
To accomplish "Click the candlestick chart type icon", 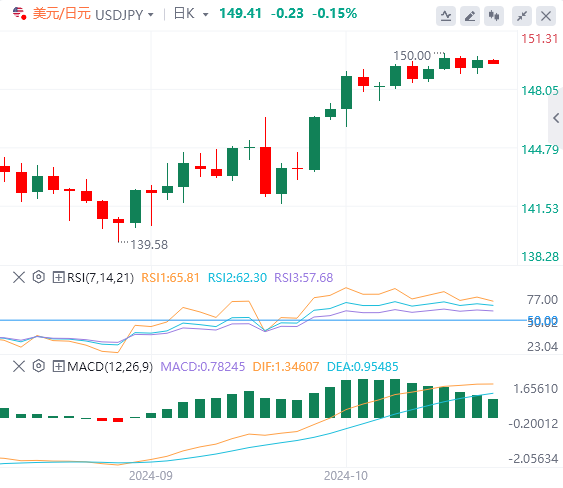I will [x=494, y=16].
